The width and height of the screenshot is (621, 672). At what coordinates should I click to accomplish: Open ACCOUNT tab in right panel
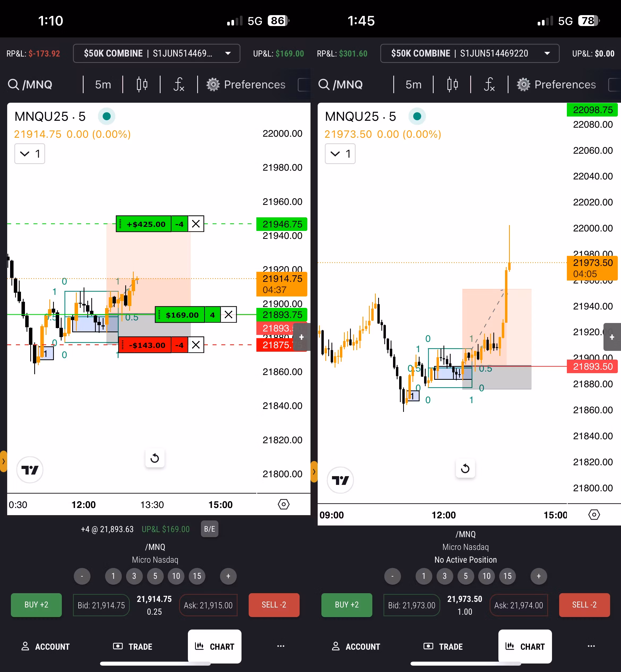(356, 647)
